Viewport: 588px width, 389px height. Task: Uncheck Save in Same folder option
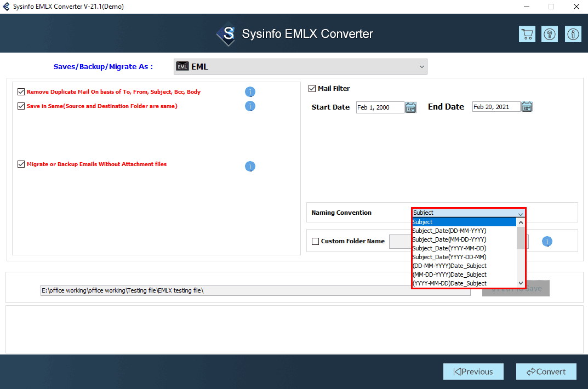tap(21, 106)
